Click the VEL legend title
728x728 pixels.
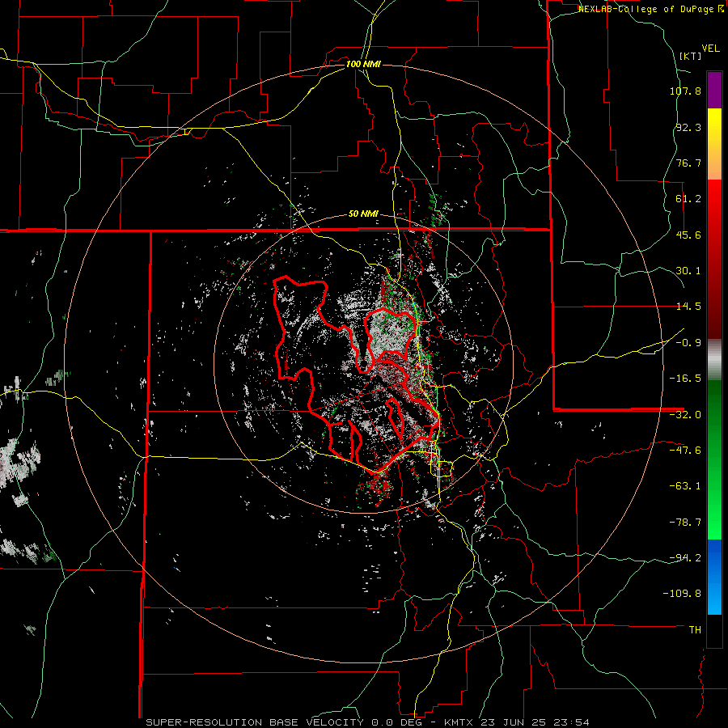(710, 49)
